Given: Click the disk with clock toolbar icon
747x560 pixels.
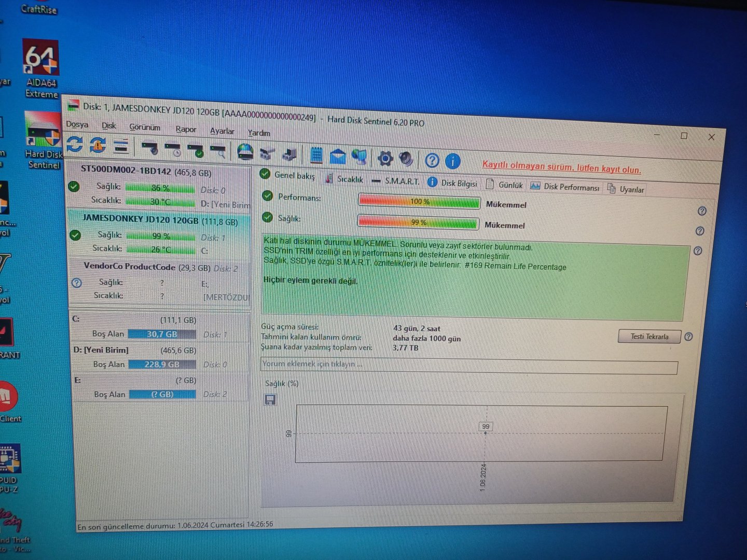Looking at the screenshot, I should [x=173, y=150].
